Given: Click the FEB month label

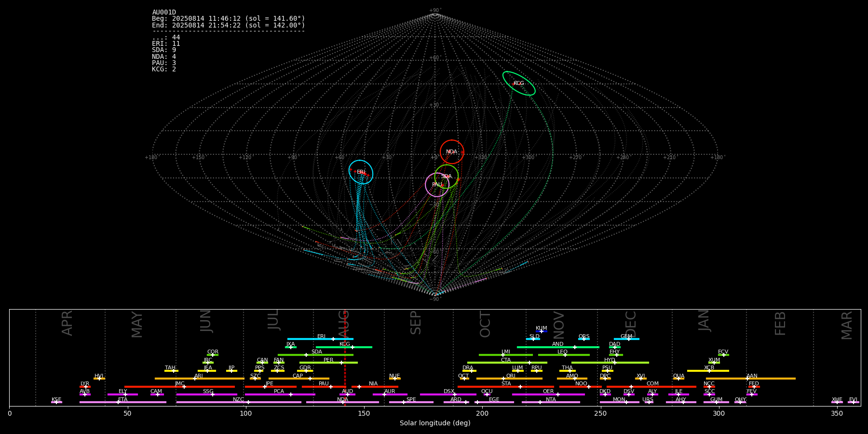Looking at the screenshot, I should [x=780, y=323].
